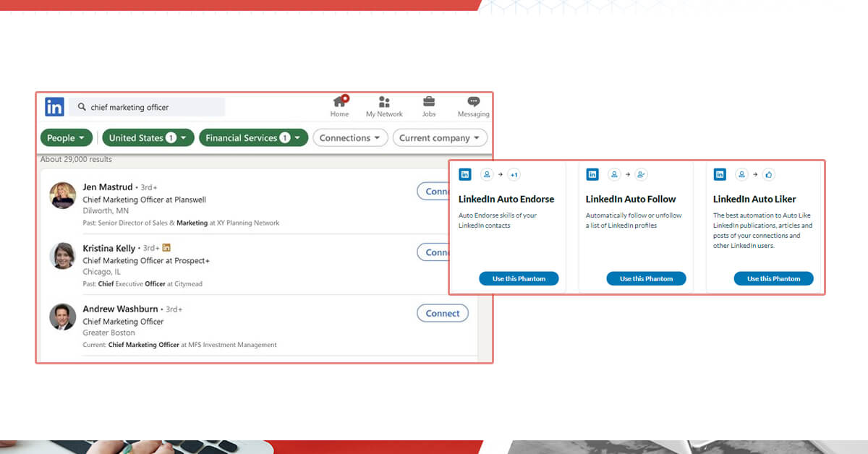Click the Chicago, IL location text
This screenshot has width=868, height=454.
102,272
